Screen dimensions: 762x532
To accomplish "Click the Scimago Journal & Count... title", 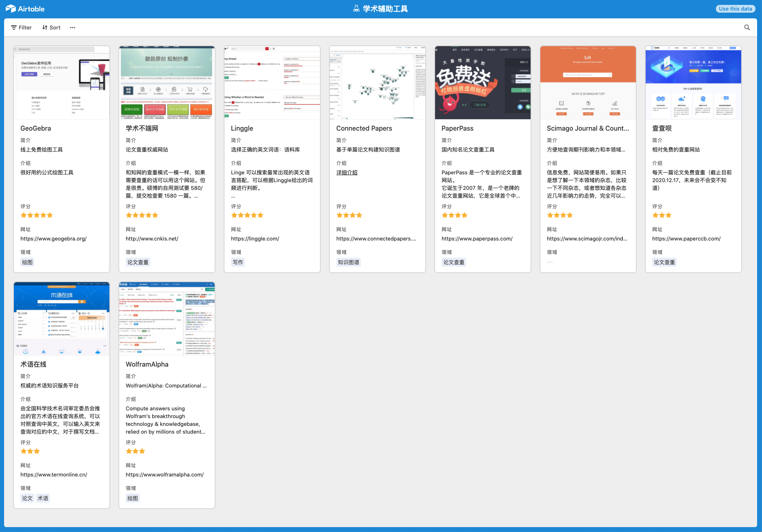I will (x=588, y=128).
